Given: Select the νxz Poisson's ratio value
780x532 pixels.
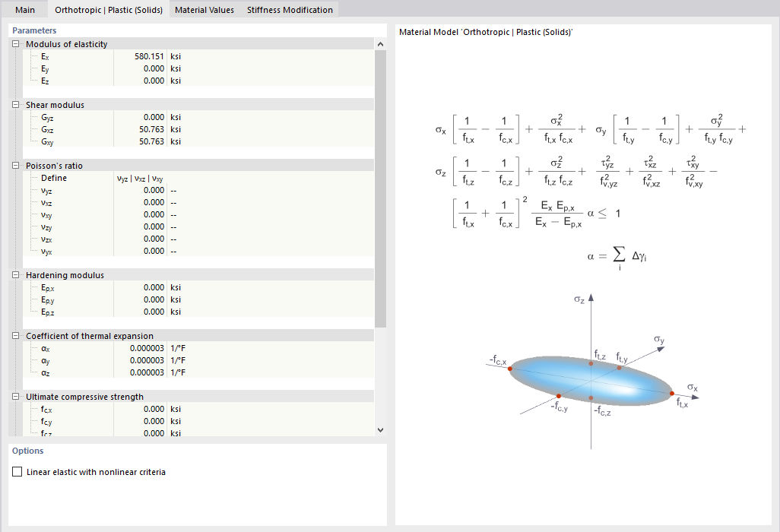Looking at the screenshot, I should tap(141, 202).
